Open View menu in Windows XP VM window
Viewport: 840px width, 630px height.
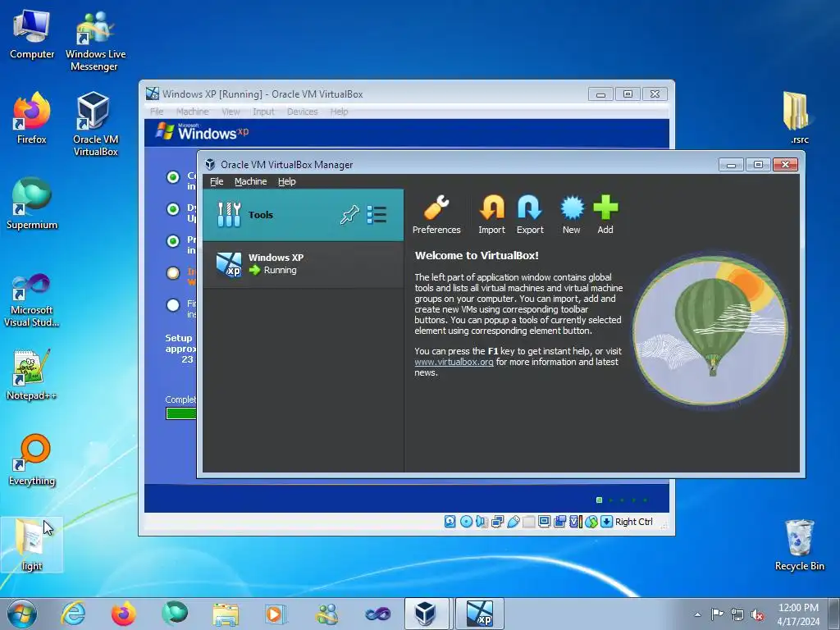231,112
